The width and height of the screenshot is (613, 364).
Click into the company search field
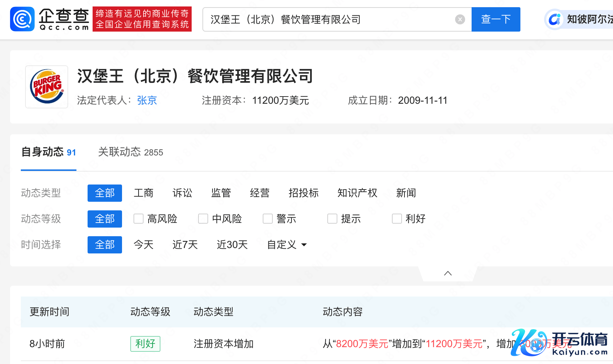(x=330, y=19)
